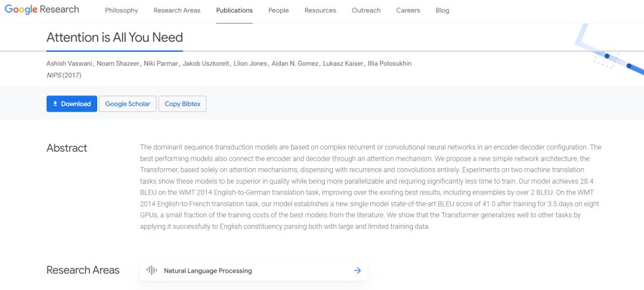This screenshot has width=644, height=290.
Task: Open author Ashish Vaswani's profile
Action: click(x=69, y=64)
